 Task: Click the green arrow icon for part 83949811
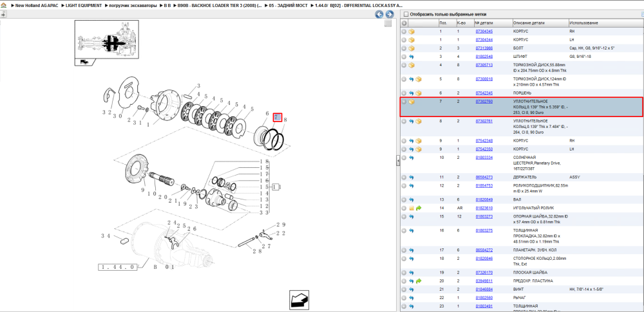419,280
